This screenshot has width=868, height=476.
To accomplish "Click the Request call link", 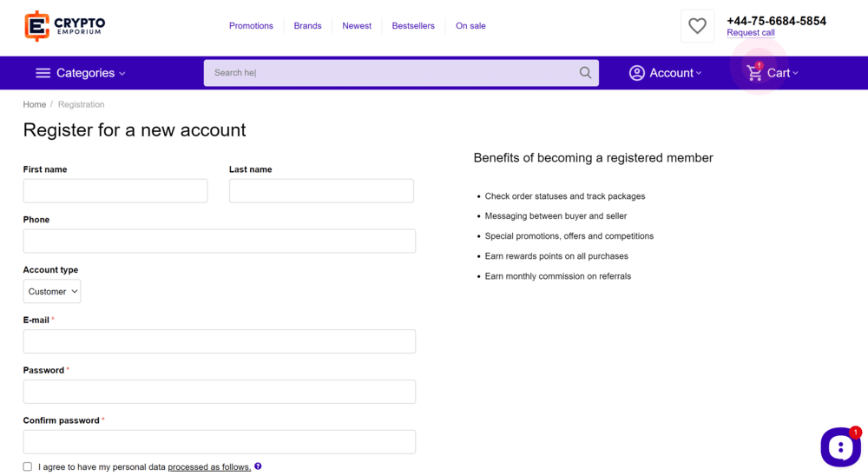I will [751, 33].
